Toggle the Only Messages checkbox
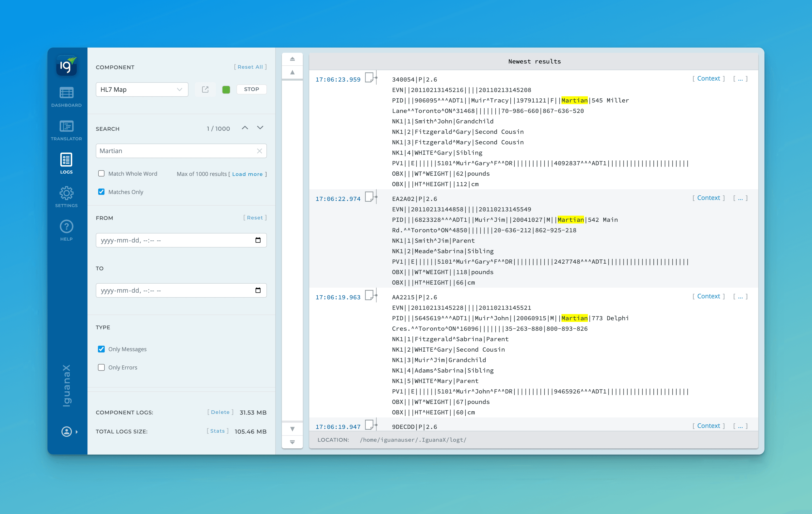Screen dimensions: 812x514 (101, 349)
